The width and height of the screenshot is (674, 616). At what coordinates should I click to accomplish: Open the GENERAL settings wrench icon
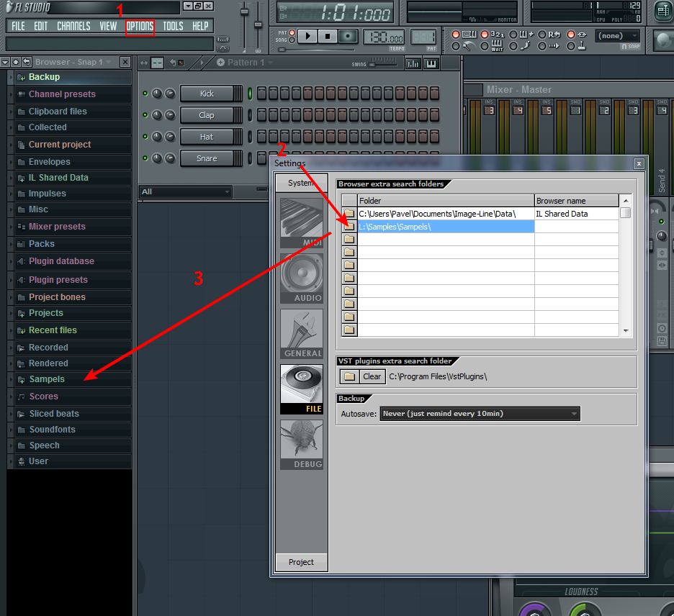pos(301,334)
